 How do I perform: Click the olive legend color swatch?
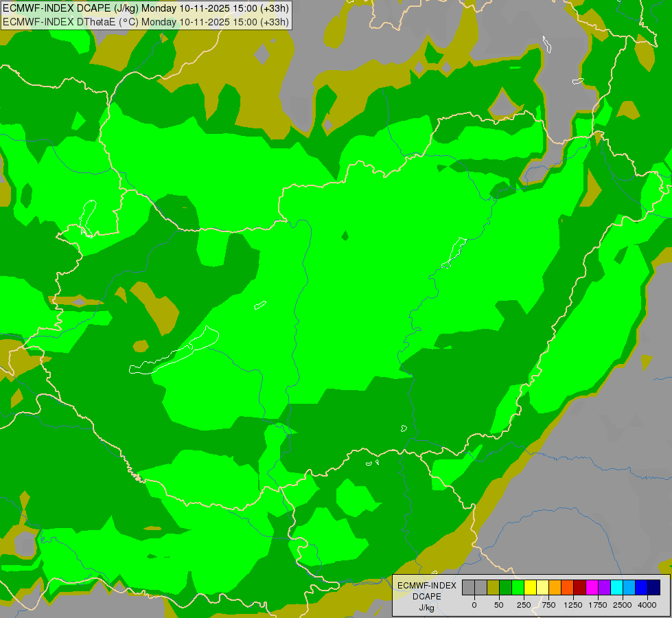493,588
